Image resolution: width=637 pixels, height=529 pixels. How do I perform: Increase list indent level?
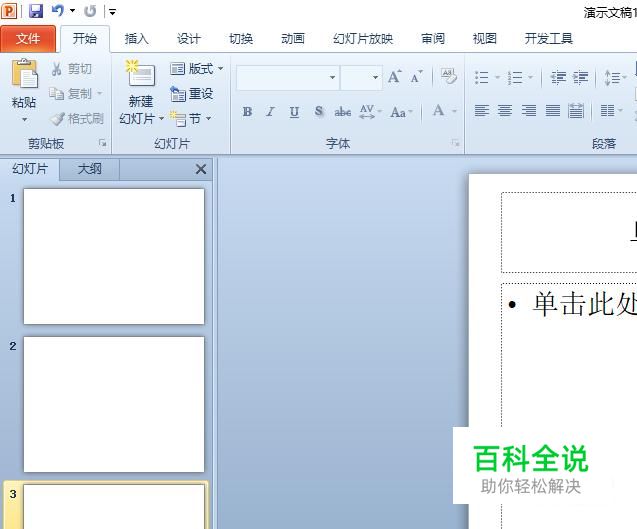[x=581, y=77]
